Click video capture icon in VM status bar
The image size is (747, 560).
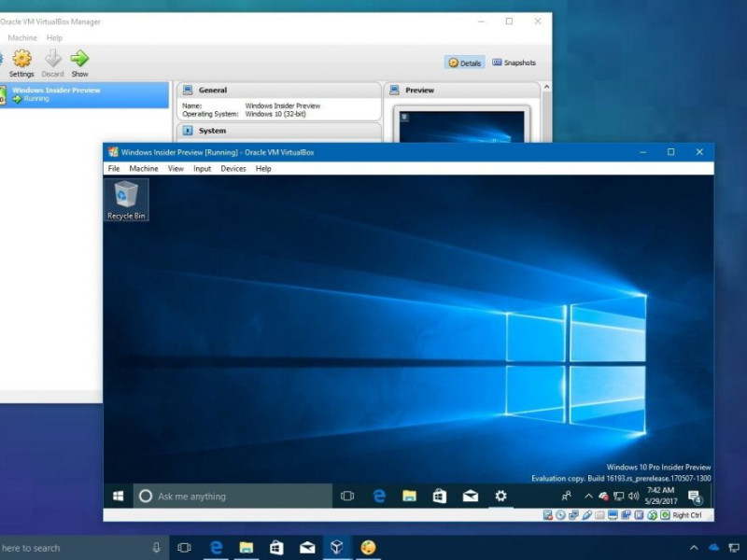click(626, 515)
